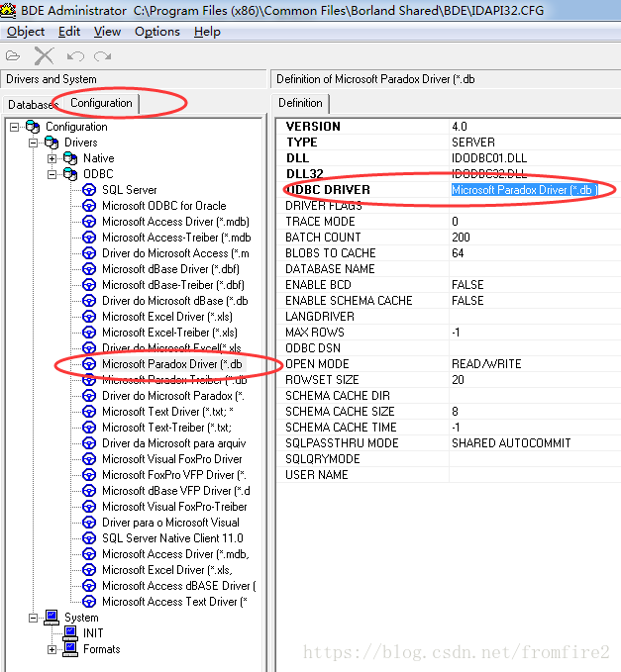The image size is (621, 672).
Task: Click the VERSION value 4.0
Action: pyautogui.click(x=460, y=127)
